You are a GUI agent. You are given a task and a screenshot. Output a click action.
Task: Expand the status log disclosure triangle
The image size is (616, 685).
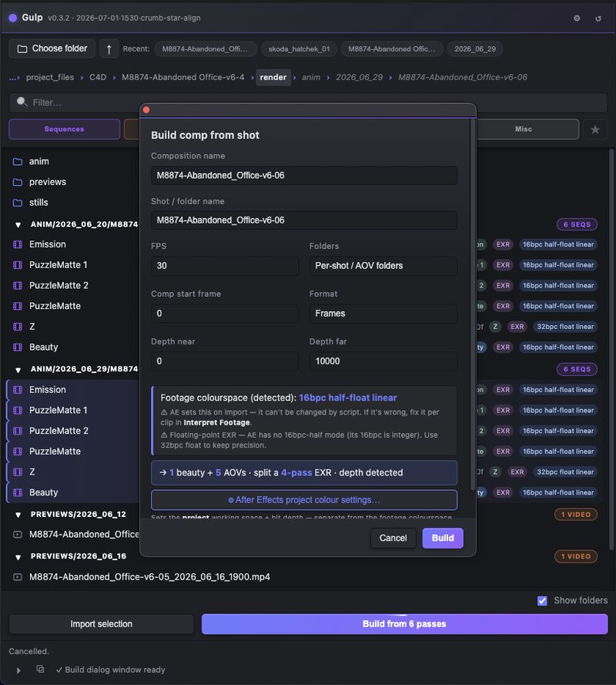tap(18, 670)
